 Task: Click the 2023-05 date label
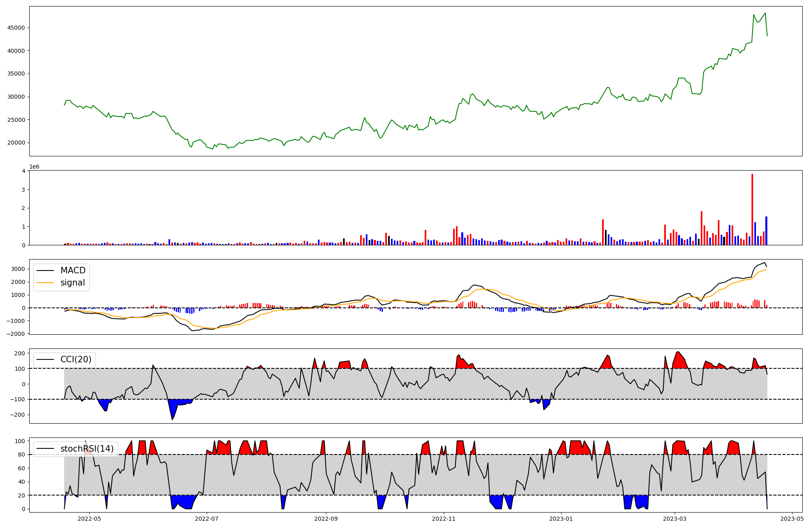point(792,519)
